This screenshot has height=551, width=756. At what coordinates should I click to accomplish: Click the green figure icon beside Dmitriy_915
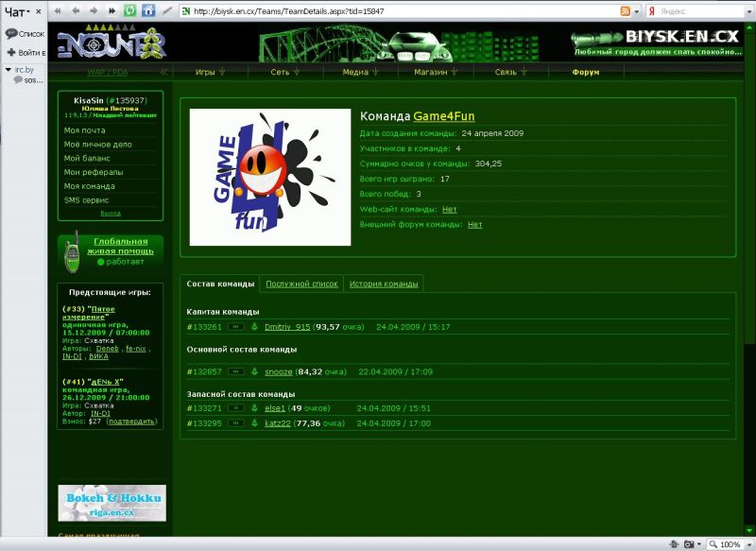tap(254, 327)
